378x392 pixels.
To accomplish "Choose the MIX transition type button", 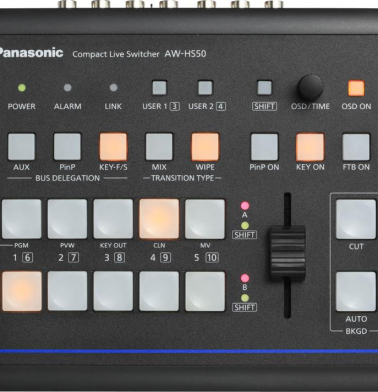I will tap(159, 147).
